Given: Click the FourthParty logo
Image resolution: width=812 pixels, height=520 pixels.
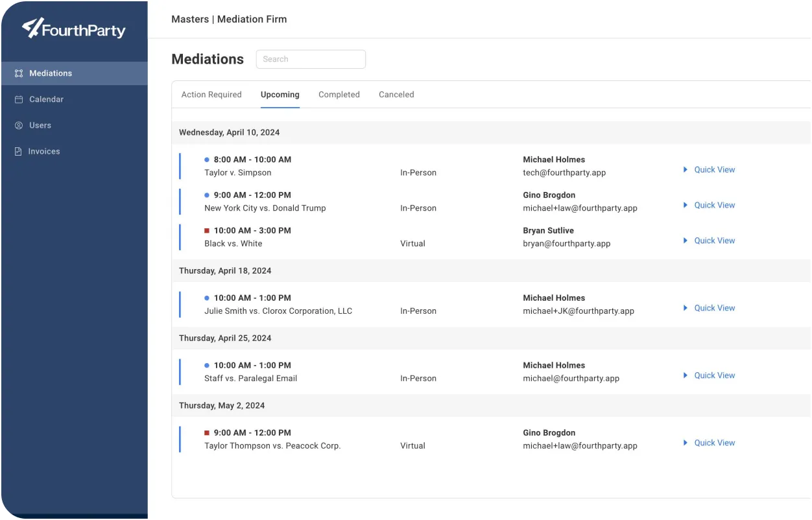Looking at the screenshot, I should (74, 29).
